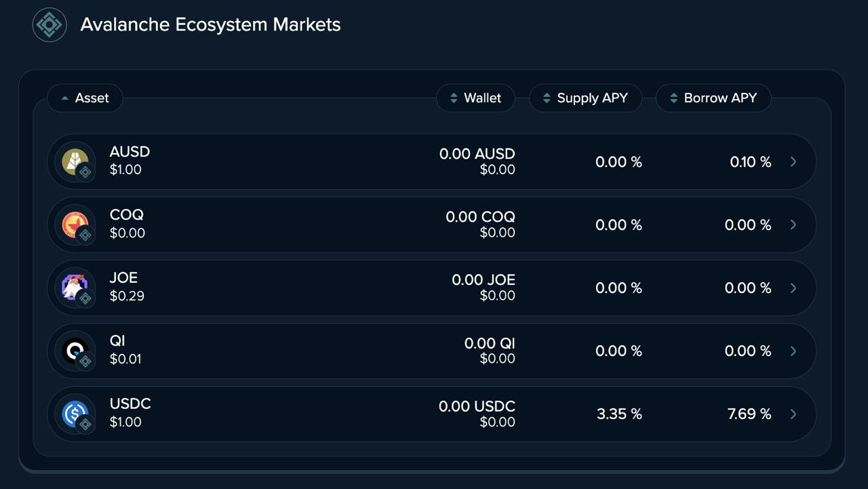Open the JOE market details arrow

pos(793,288)
